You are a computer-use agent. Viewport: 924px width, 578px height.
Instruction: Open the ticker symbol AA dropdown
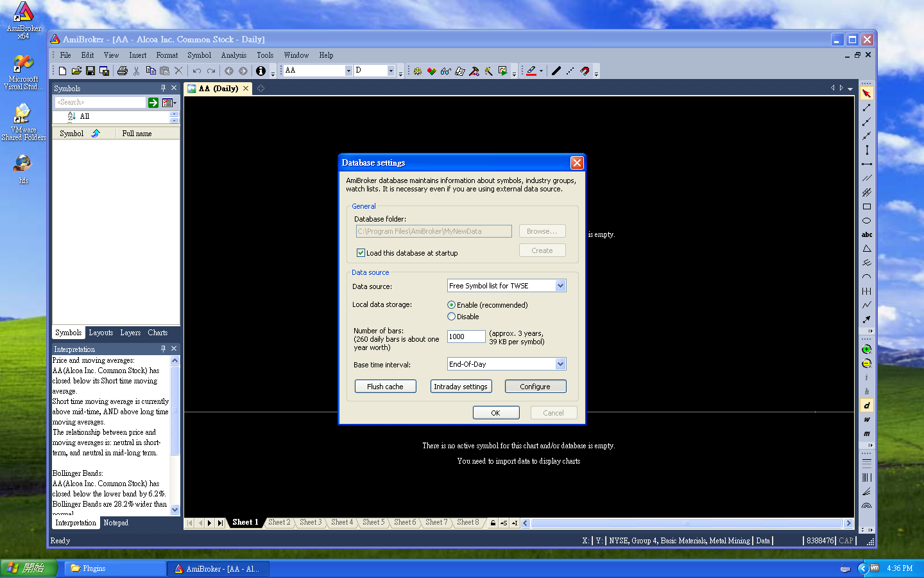click(348, 71)
